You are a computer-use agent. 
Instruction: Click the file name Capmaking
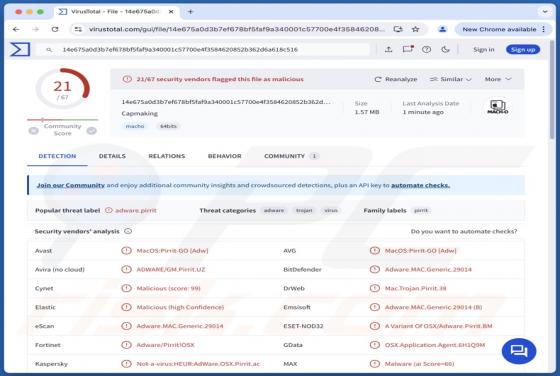click(x=140, y=114)
